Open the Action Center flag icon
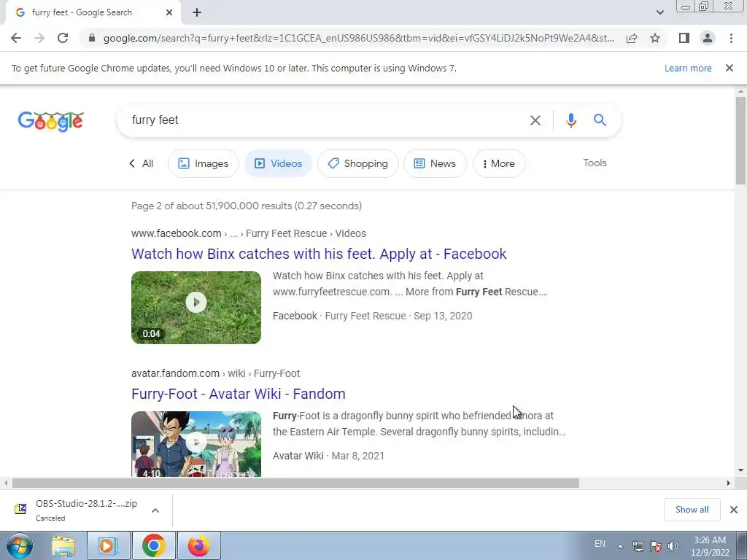The height and width of the screenshot is (560, 747). (x=656, y=546)
